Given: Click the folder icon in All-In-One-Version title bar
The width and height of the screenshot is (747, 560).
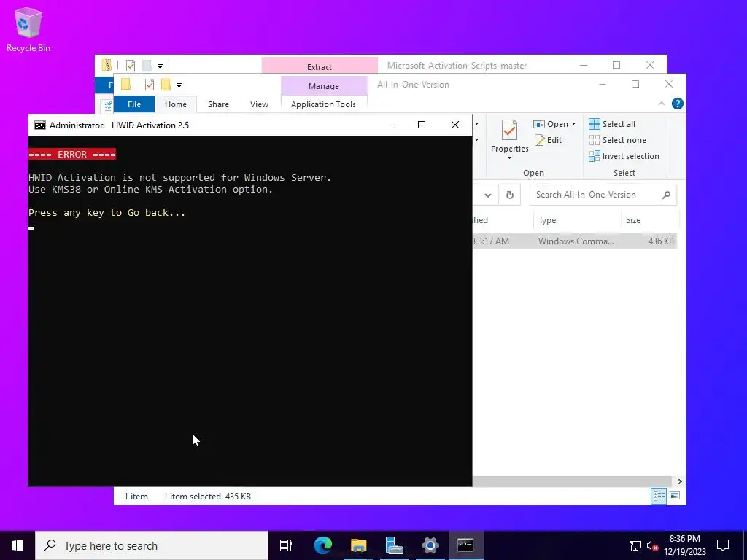Looking at the screenshot, I should pyautogui.click(x=125, y=85).
